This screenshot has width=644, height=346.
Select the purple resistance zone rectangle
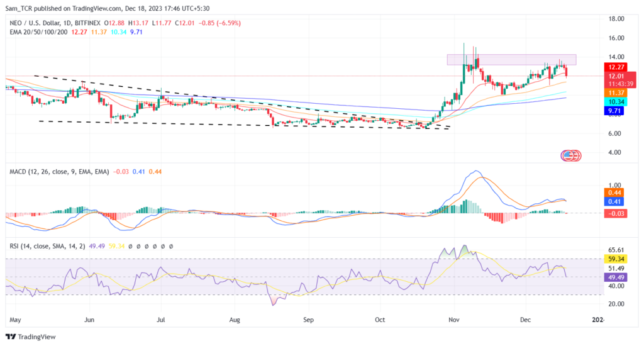point(511,60)
